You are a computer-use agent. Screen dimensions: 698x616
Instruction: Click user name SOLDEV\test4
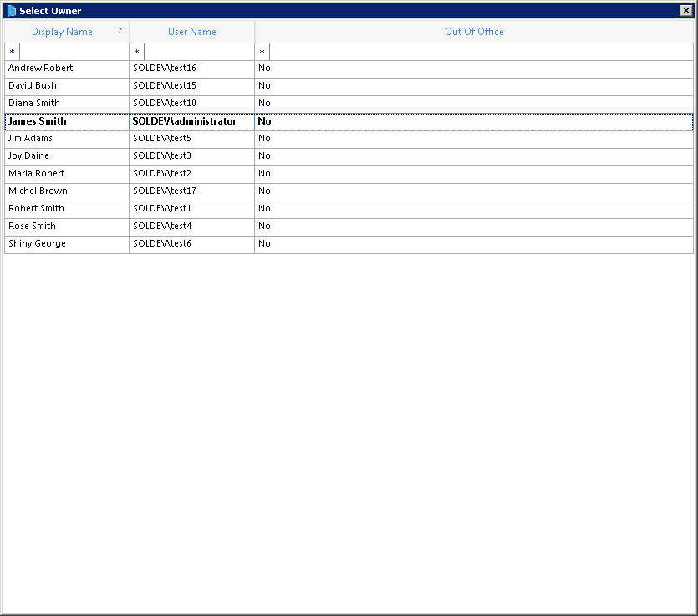click(x=162, y=227)
